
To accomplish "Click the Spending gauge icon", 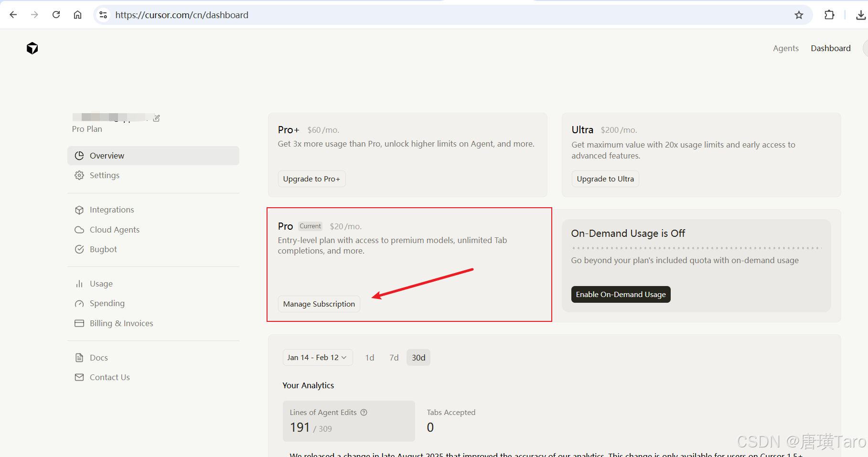I will point(79,304).
